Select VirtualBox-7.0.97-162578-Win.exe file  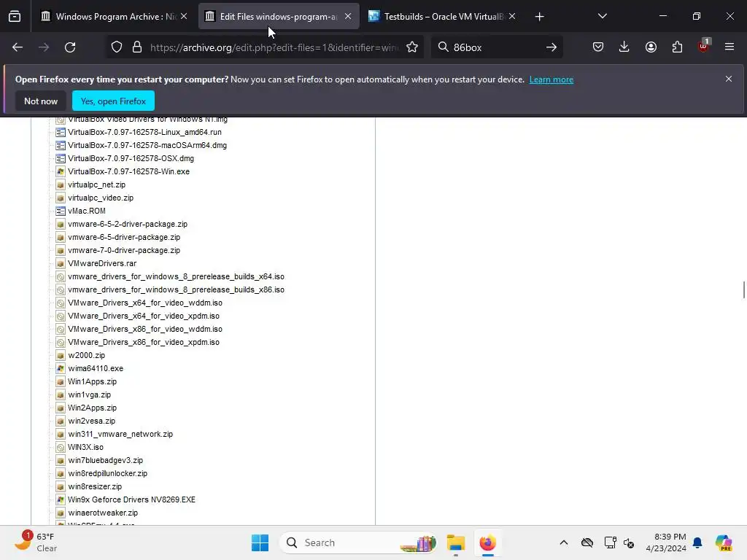click(x=128, y=171)
